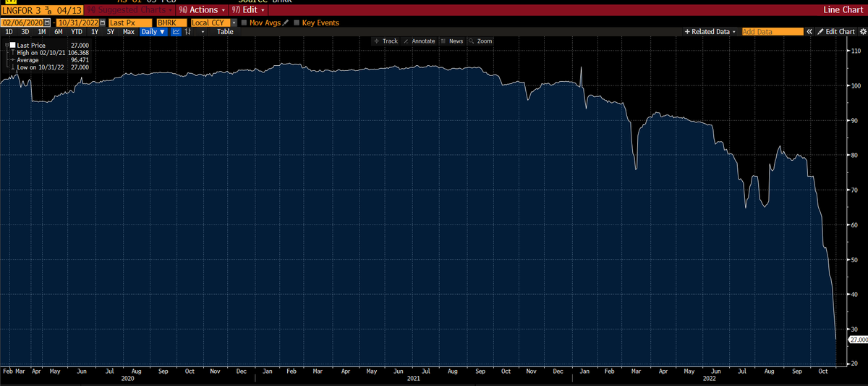Activate the Annotate tool
Viewport: 868px width, 386px height.
[x=420, y=41]
